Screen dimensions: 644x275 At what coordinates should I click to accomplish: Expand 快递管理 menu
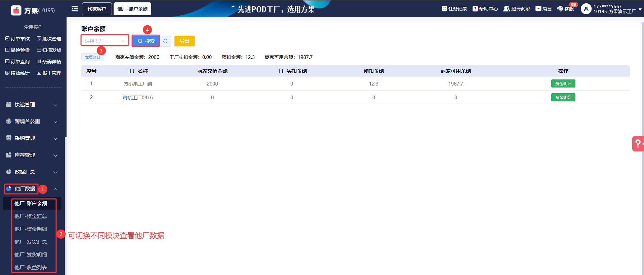32,105
